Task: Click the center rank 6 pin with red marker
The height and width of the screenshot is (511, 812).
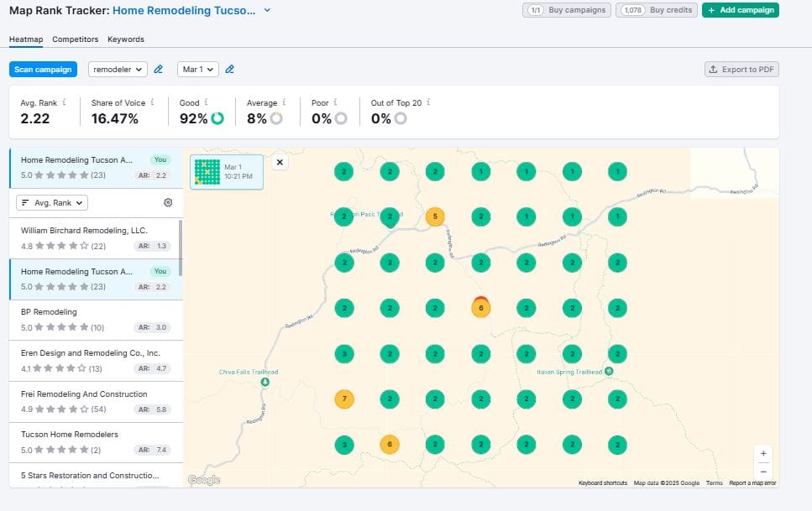Action: [480, 308]
